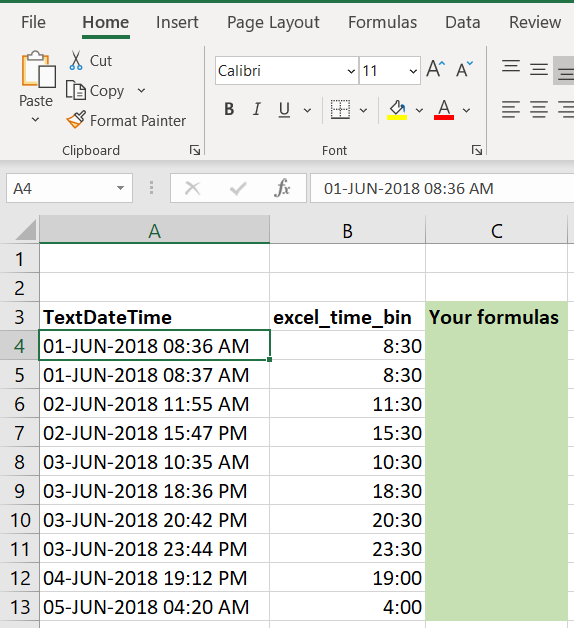Open the font size 11 dropdown
The image size is (574, 628).
(x=413, y=71)
